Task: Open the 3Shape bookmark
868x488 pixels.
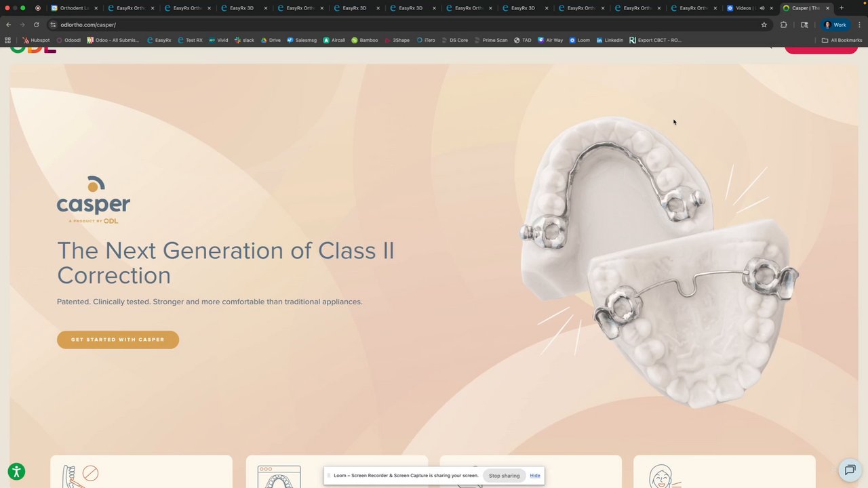Action: [397, 40]
